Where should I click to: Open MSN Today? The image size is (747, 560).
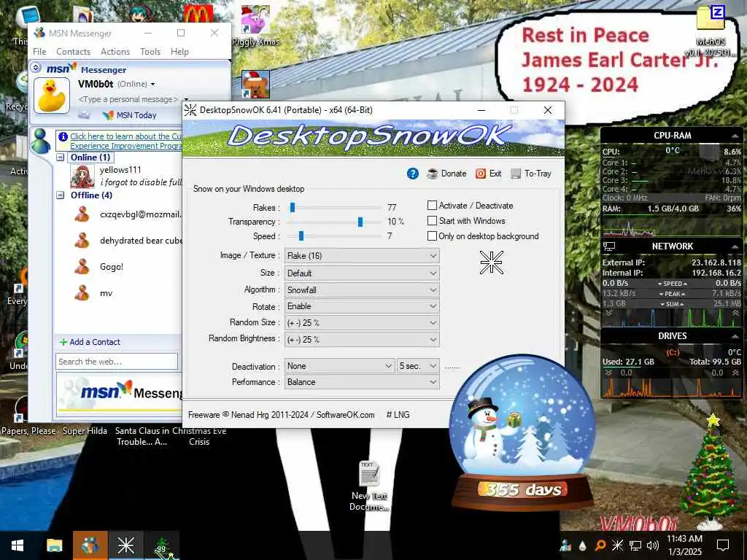coord(130,114)
